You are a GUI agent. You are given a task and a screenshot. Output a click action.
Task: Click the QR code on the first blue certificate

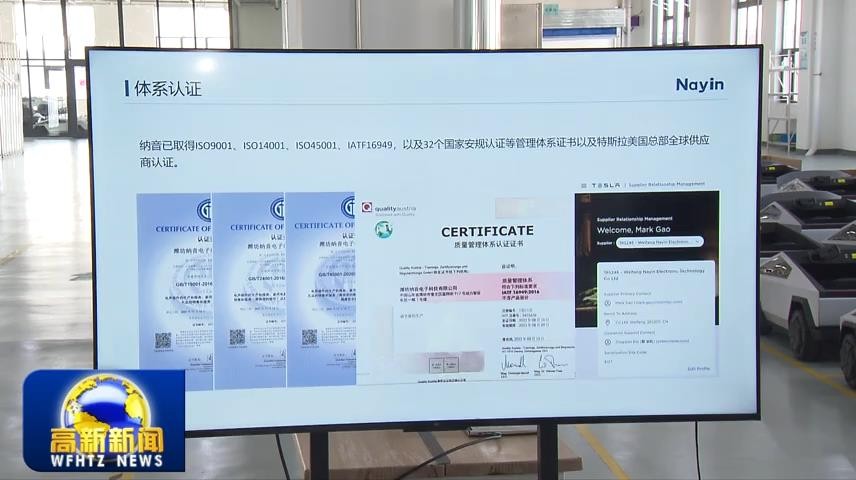[x=163, y=341]
